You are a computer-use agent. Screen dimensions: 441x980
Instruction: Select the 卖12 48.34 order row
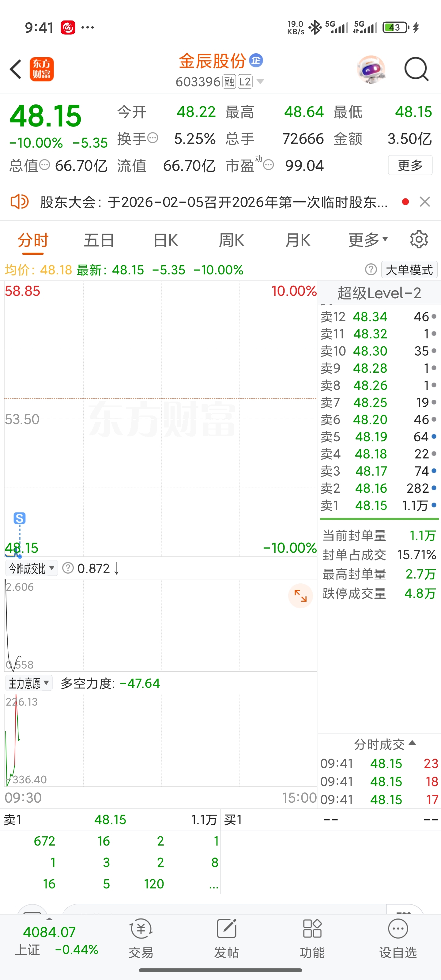tap(379, 317)
